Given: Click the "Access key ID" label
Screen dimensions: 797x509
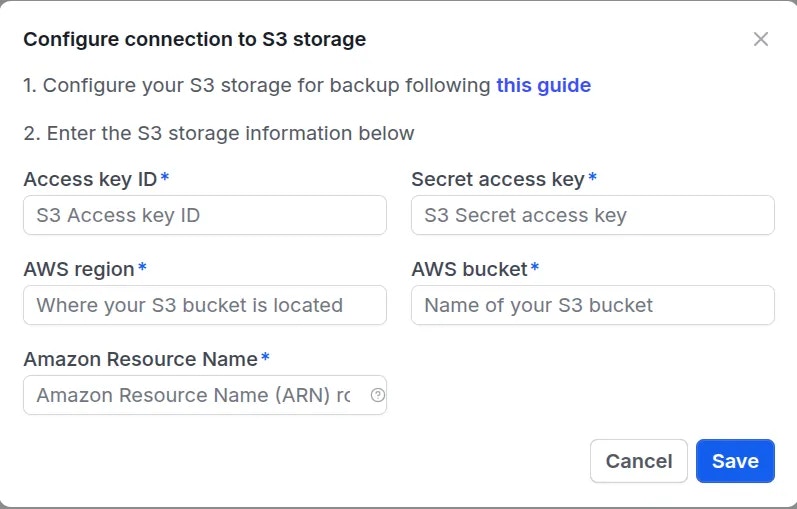Looking at the screenshot, I should point(90,179).
